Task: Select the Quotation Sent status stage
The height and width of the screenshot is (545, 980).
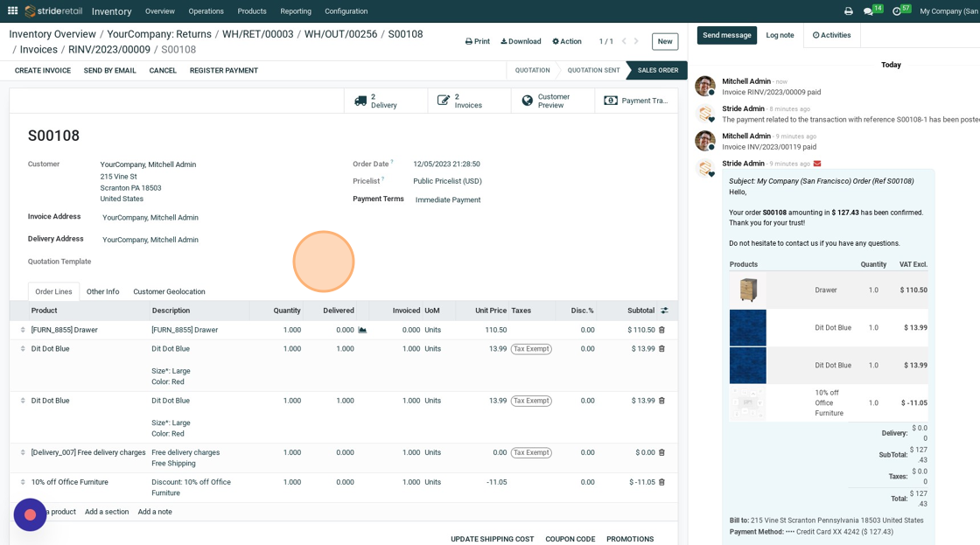Action: click(x=593, y=70)
